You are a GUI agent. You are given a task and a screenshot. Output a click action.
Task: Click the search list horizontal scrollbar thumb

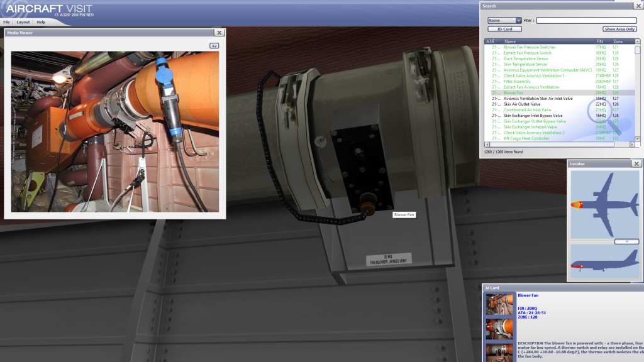click(552, 145)
